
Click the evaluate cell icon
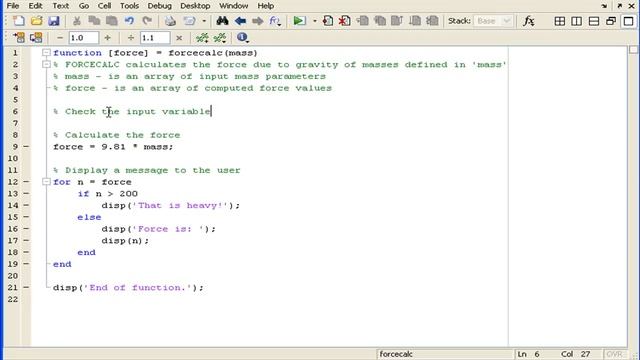[19, 38]
